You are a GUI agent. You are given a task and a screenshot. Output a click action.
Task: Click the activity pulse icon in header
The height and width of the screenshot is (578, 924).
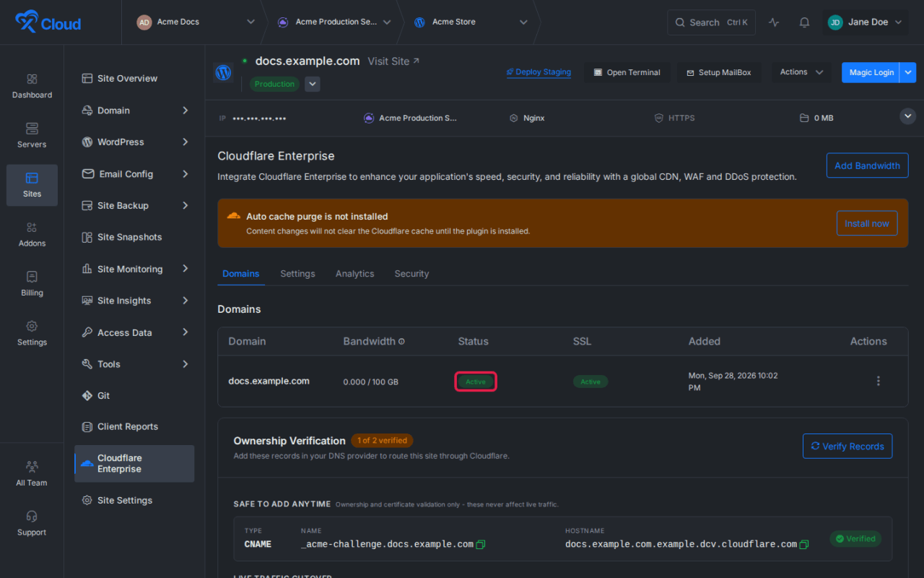click(774, 22)
